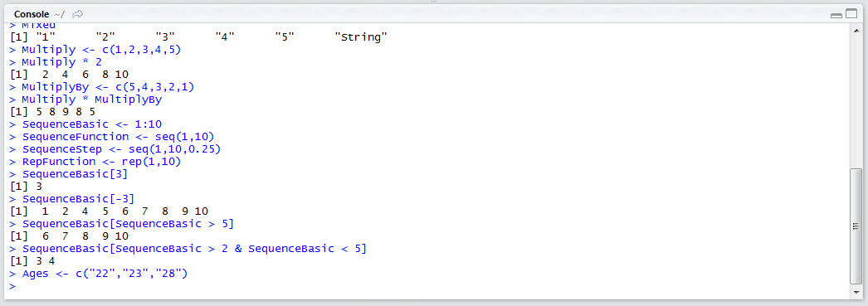Click the working directory path '~/'

pos(59,14)
